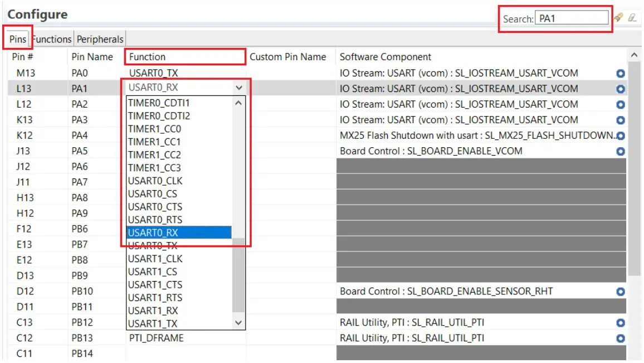Select USART1_RX in the dropdown list
The height and width of the screenshot is (363, 644).
179,311
